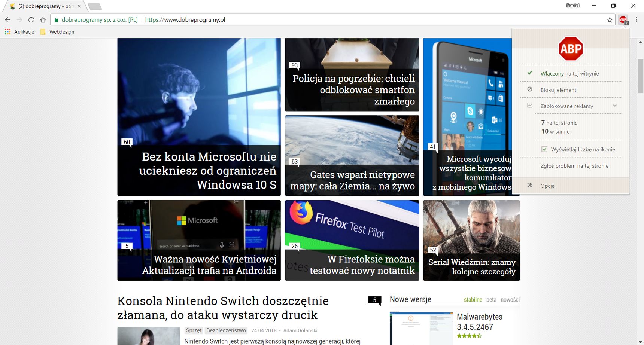Screen dimensions: 644x345
Task: Click the Daniel profile button
Action: (572, 6)
